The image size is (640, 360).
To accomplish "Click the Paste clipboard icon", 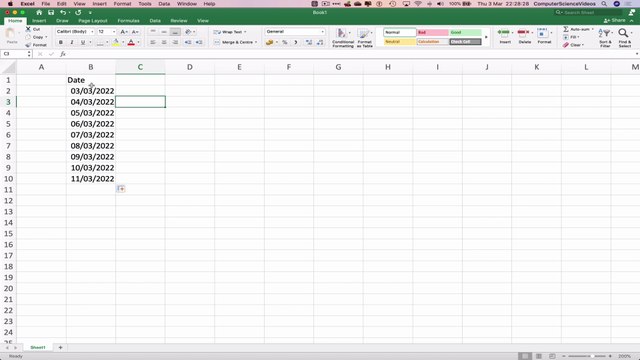I will coord(11,34).
